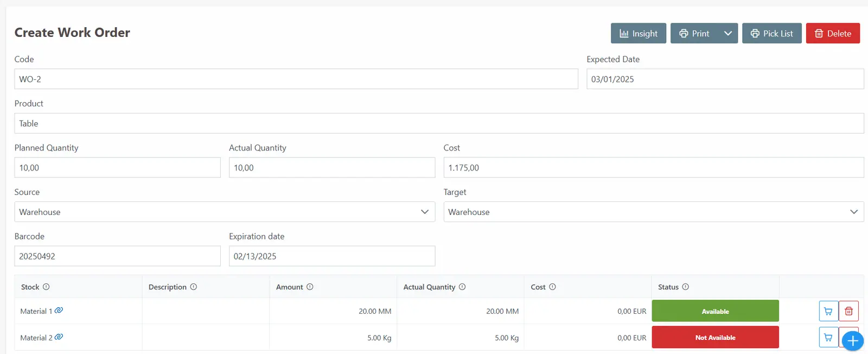Click the Expected Date field
868x354 pixels.
725,79
